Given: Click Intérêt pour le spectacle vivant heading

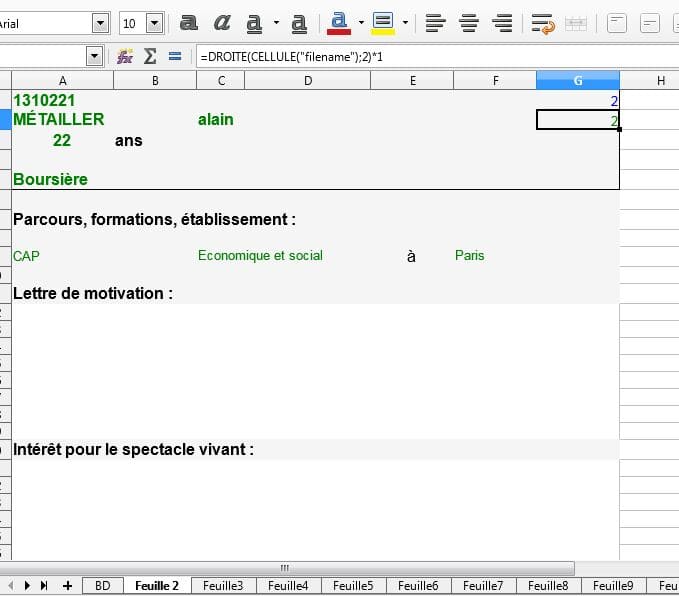Looking at the screenshot, I should coord(133,450).
